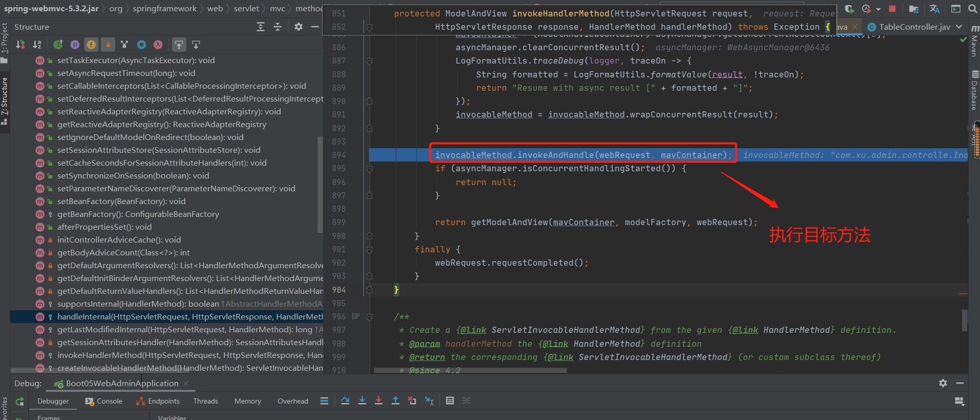The height and width of the screenshot is (420, 980).
Task: Toggle Show non-public members lock icon
Action: coord(108,45)
